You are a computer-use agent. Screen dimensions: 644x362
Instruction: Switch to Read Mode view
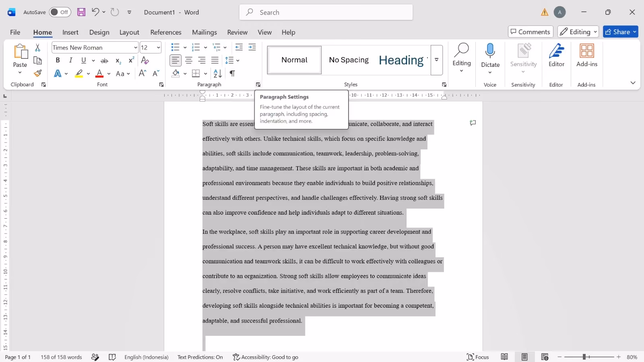[x=504, y=357]
